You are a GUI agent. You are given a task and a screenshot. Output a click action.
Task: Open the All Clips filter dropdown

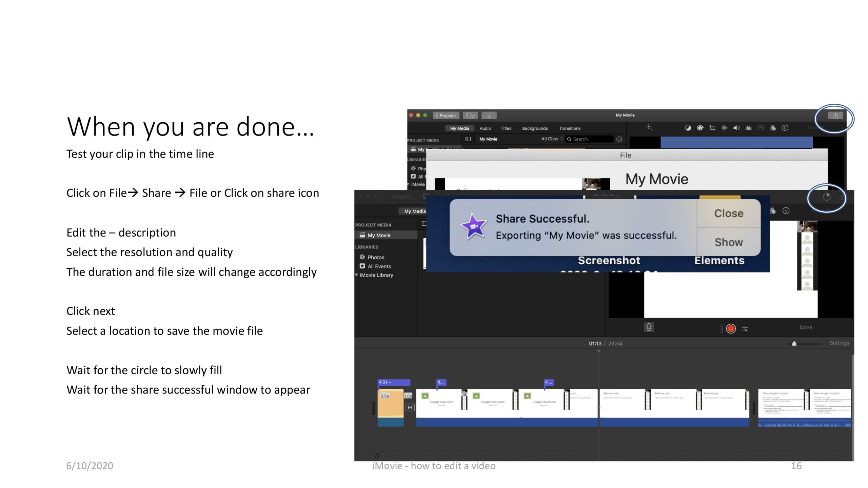[x=552, y=139]
